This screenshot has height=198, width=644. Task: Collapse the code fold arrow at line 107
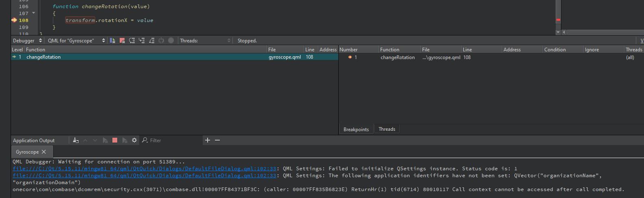[33, 13]
